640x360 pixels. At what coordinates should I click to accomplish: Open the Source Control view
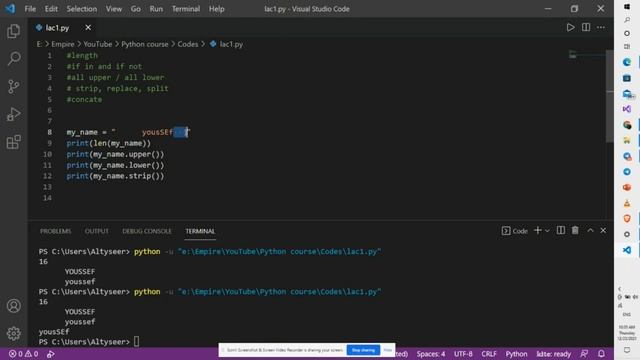[13, 87]
